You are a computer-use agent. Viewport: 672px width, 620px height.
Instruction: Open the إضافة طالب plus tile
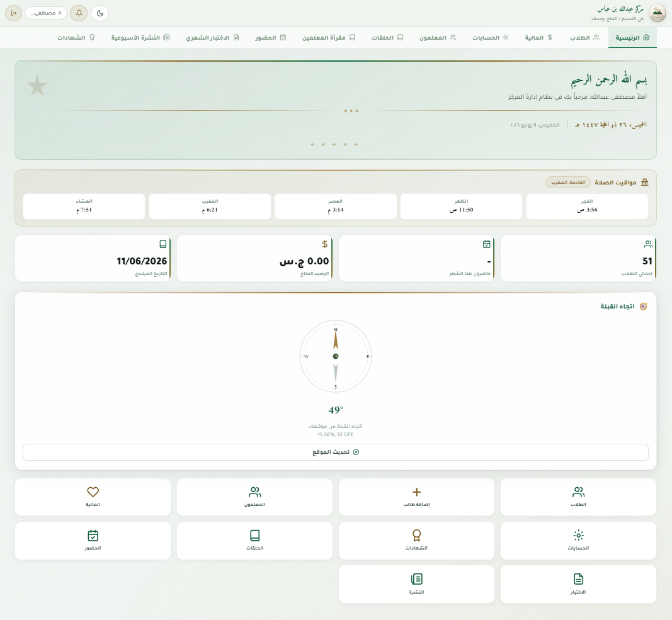pos(416,497)
